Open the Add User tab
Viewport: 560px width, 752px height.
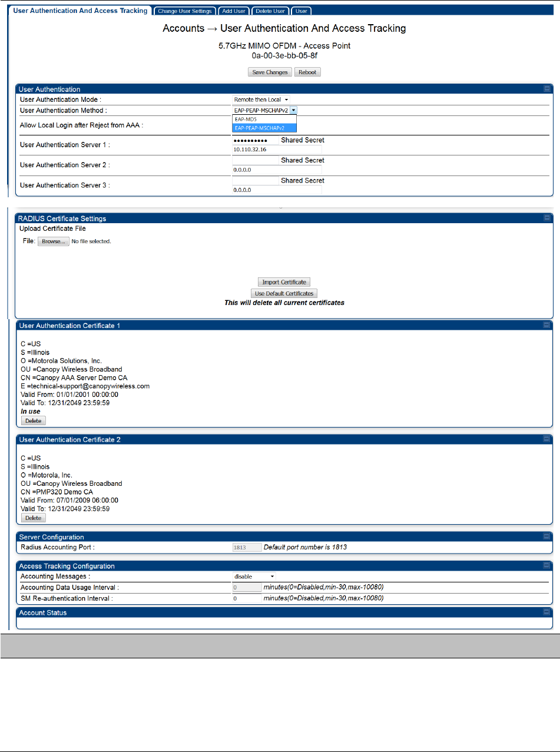click(234, 11)
